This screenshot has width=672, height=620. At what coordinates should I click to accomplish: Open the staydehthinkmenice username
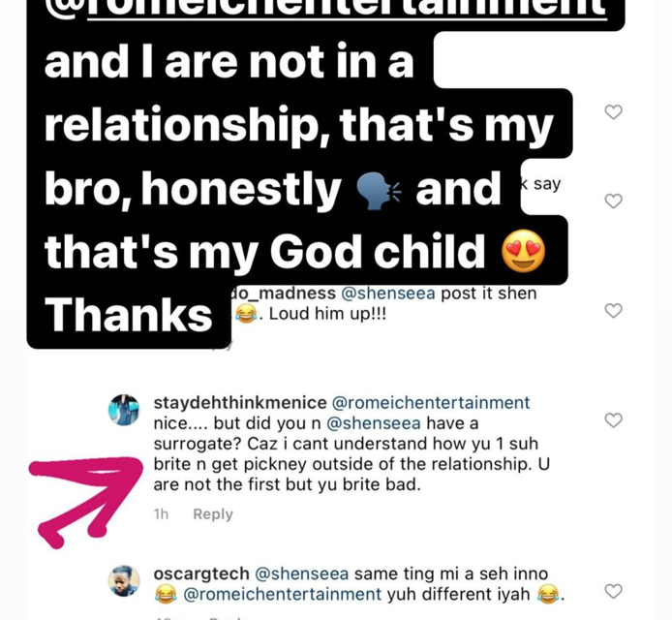(240, 402)
